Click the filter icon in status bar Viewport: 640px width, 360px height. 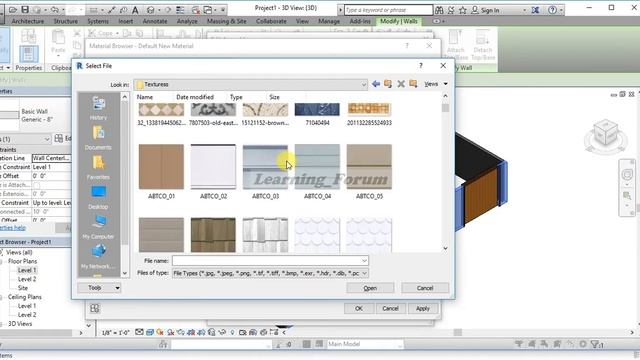pyautogui.click(x=596, y=344)
